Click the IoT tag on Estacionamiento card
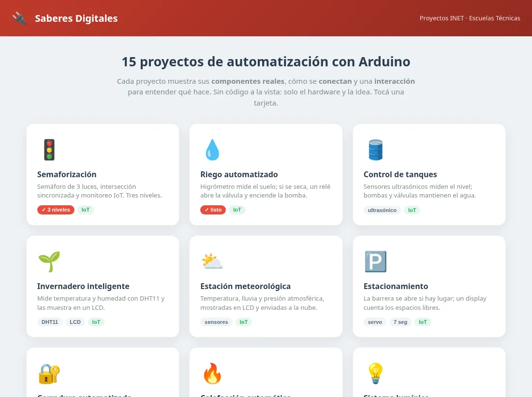Image resolution: width=532 pixels, height=397 pixels. click(x=423, y=322)
